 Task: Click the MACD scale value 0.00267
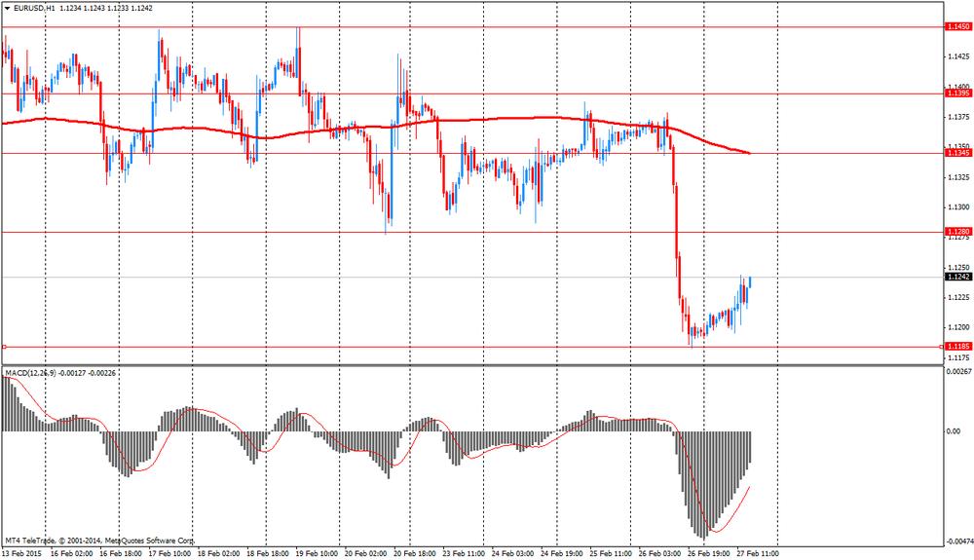coord(958,371)
